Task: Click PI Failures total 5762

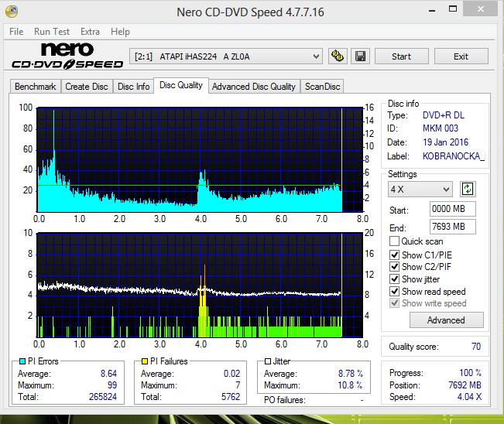Action: tap(231, 397)
